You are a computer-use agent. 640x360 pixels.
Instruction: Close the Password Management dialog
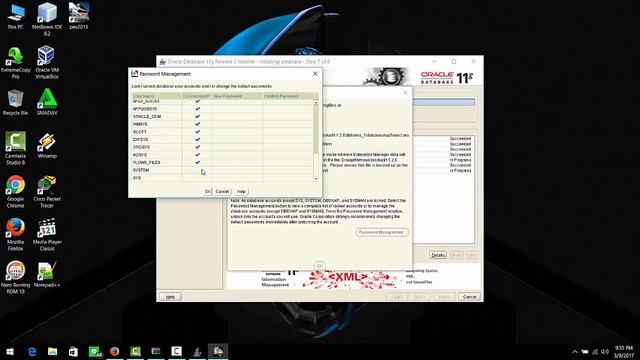point(315,74)
